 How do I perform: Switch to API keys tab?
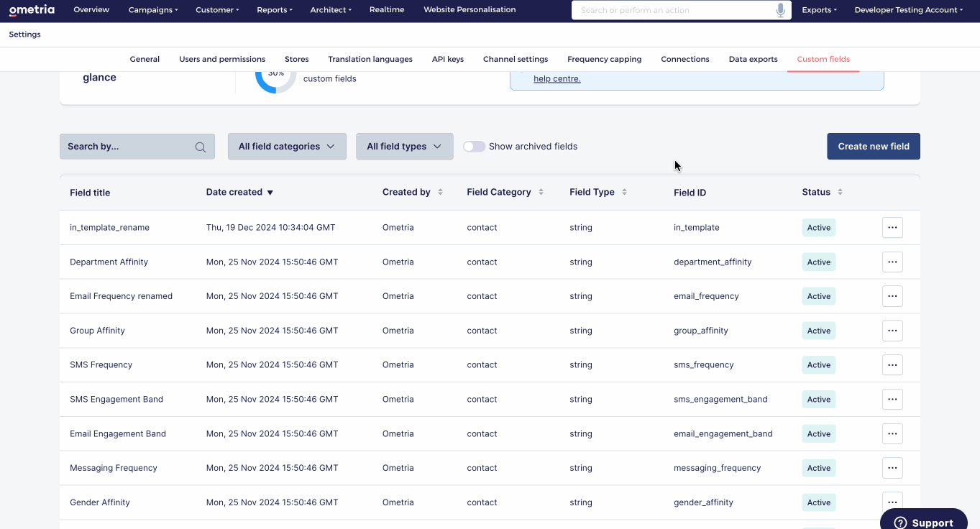(x=448, y=59)
